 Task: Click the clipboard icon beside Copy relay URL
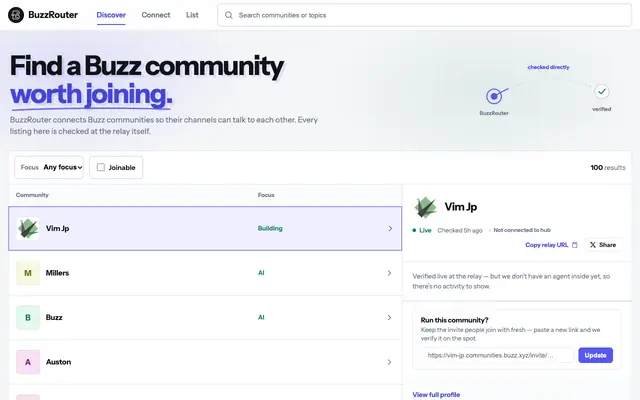pyautogui.click(x=575, y=245)
